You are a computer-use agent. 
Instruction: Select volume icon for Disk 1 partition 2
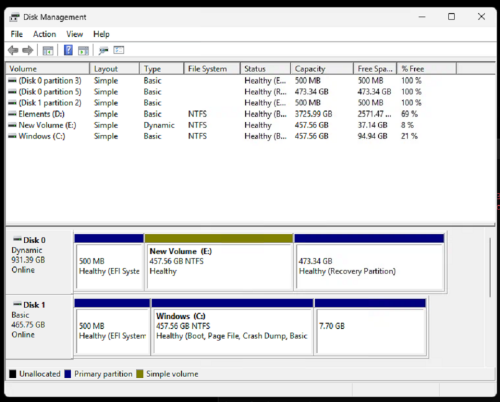point(12,103)
